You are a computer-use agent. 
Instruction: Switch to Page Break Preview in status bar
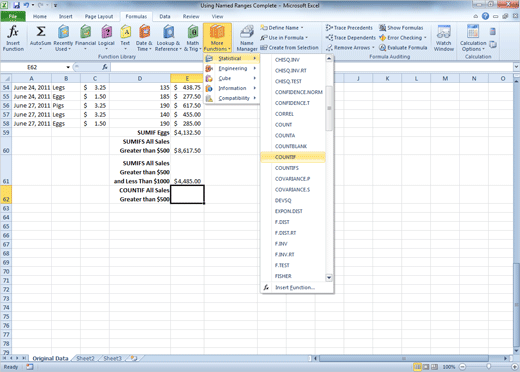(x=434, y=367)
